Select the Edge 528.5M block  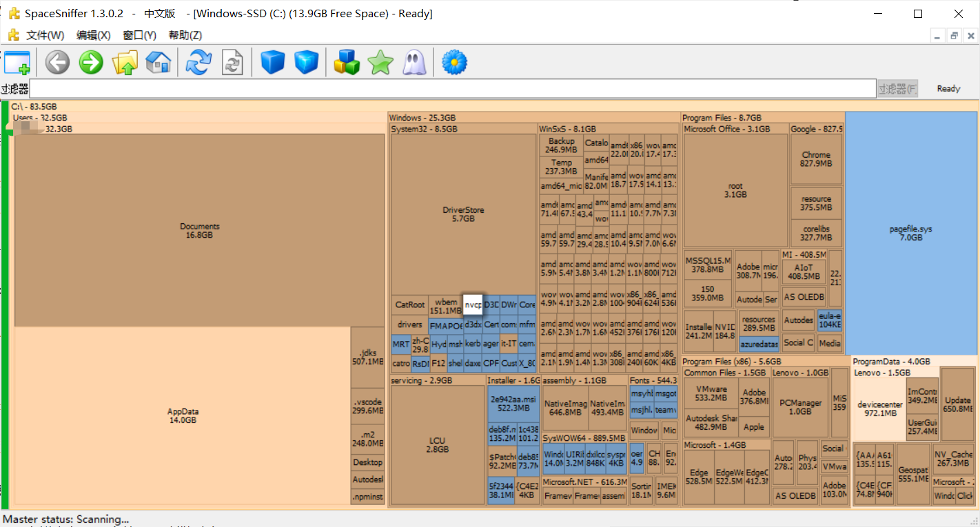tap(699, 477)
